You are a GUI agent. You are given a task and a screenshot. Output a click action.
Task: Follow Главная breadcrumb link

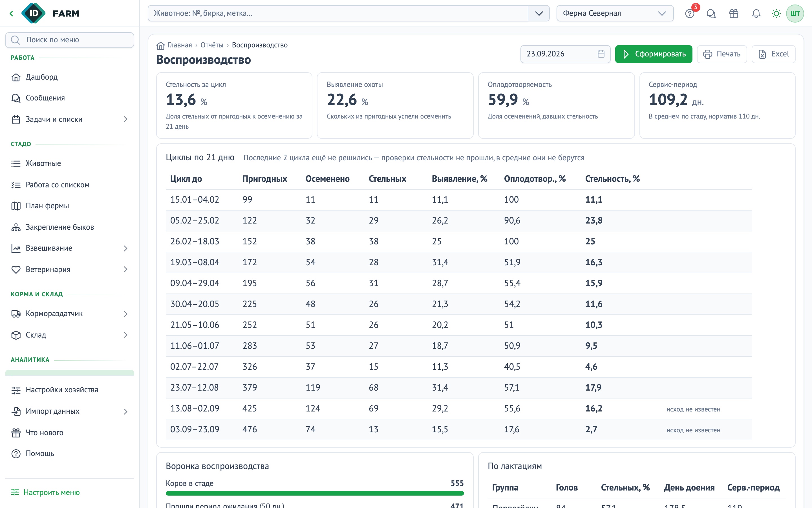pyautogui.click(x=180, y=45)
